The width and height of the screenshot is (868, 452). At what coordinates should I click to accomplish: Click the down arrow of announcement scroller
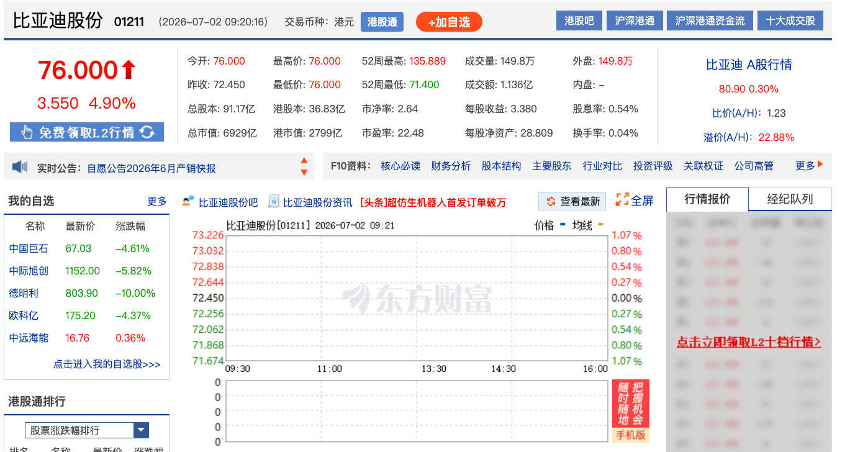click(304, 172)
